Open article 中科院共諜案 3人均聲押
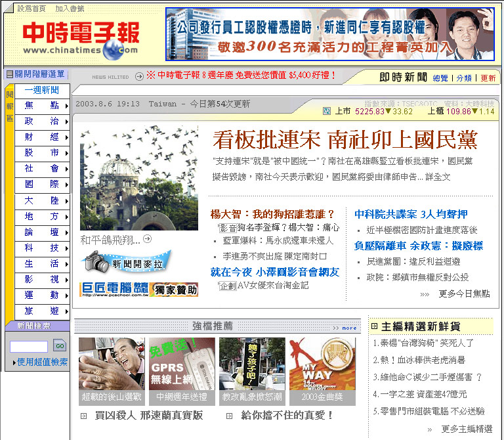This screenshot has height=440, width=504. pos(411,214)
